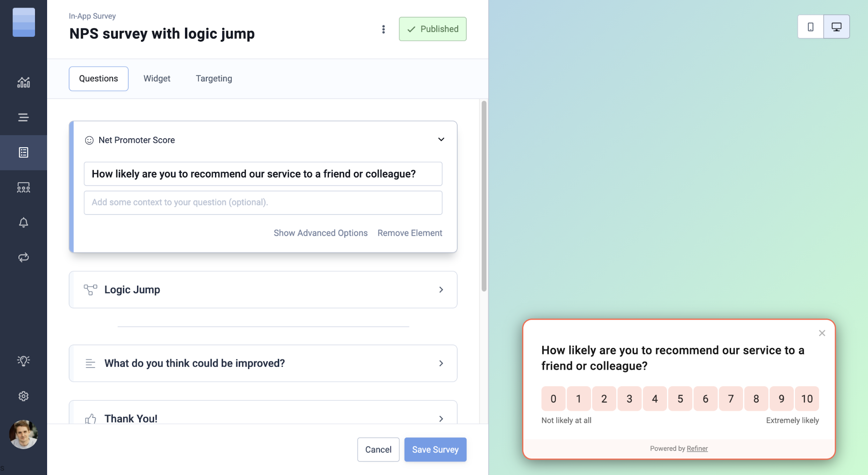Screen dimensions: 868x475
Task: Open the analytics dashboard from the sidebar
Action: [x=23, y=82]
